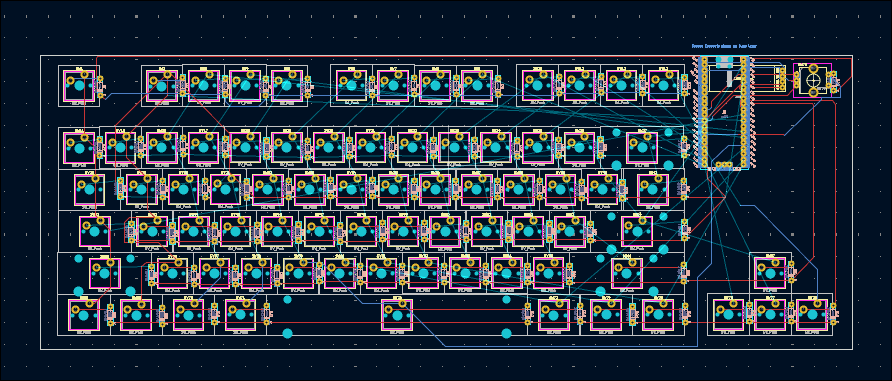
Task: Select the microcontroller module footprint body
Action: pyautogui.click(x=724, y=113)
